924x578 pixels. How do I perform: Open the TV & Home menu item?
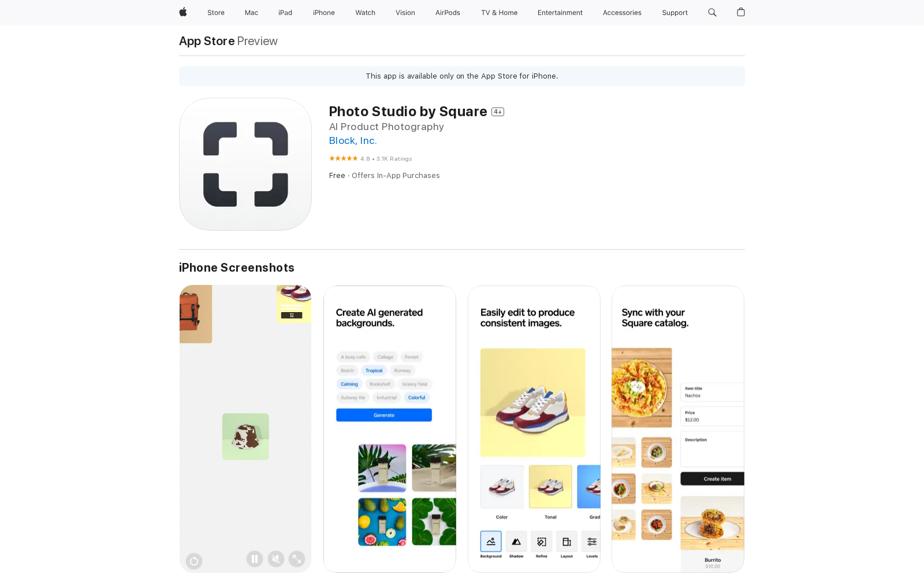pyautogui.click(x=500, y=13)
